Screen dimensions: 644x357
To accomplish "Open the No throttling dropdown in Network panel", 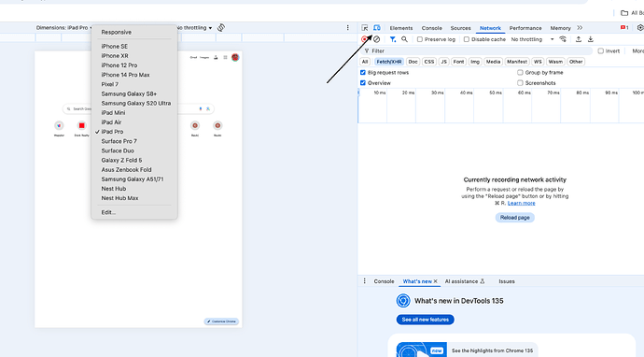I will coord(532,39).
